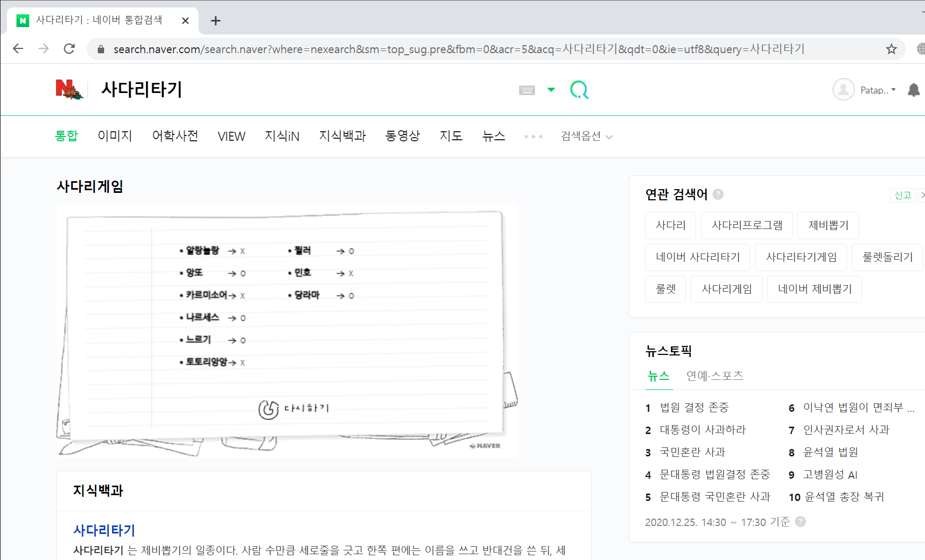Open news topic 문대통령 법원결정 존중
Viewport: 925px width, 560px height.
(x=715, y=474)
